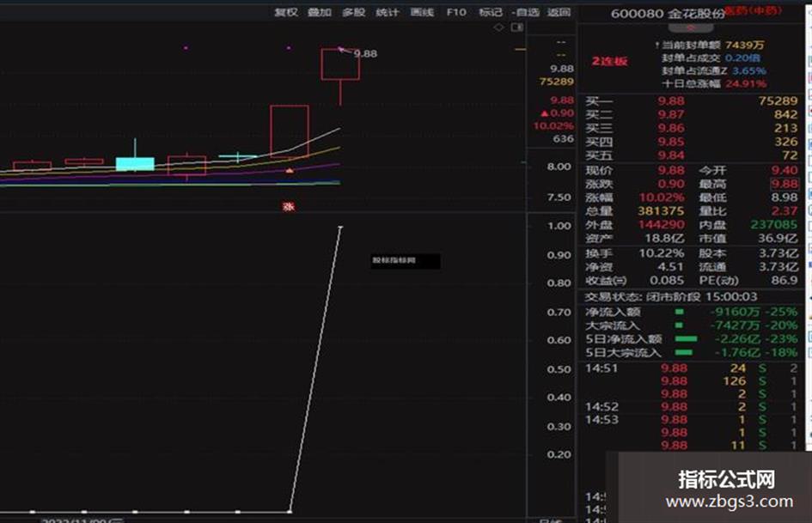The width and height of the screenshot is (812, 523).
Task: Click the 医药(中药) sector tag
Action: 753,10
